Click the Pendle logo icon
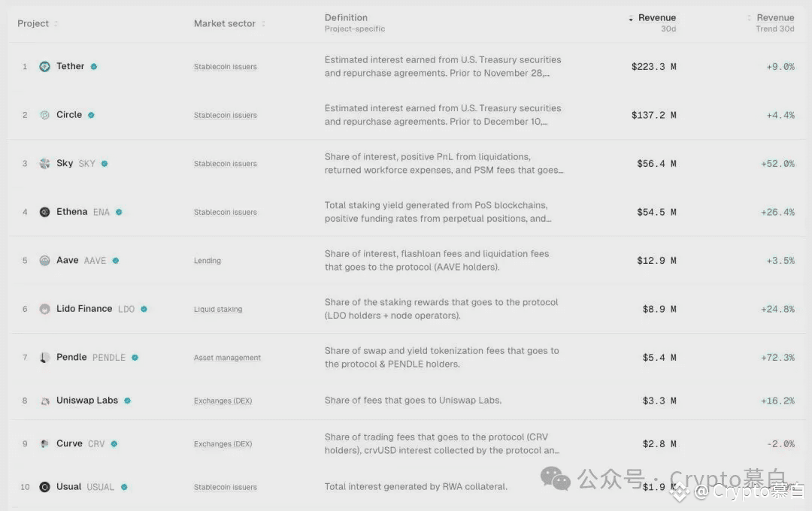The width and height of the screenshot is (812, 511). click(45, 357)
